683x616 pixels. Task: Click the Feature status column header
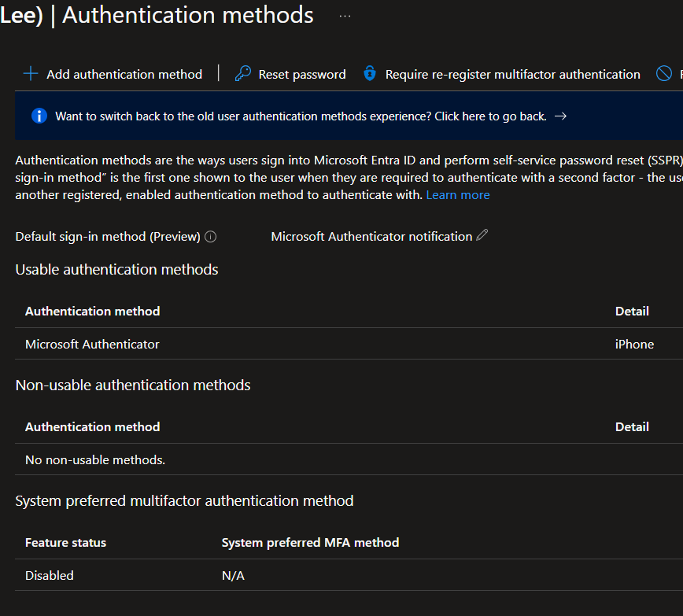click(65, 542)
